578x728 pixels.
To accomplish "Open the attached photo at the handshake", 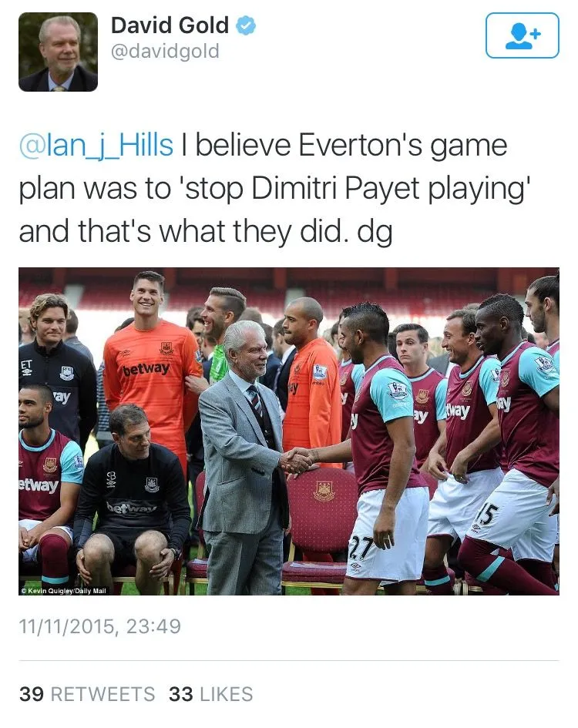I will pos(297,461).
